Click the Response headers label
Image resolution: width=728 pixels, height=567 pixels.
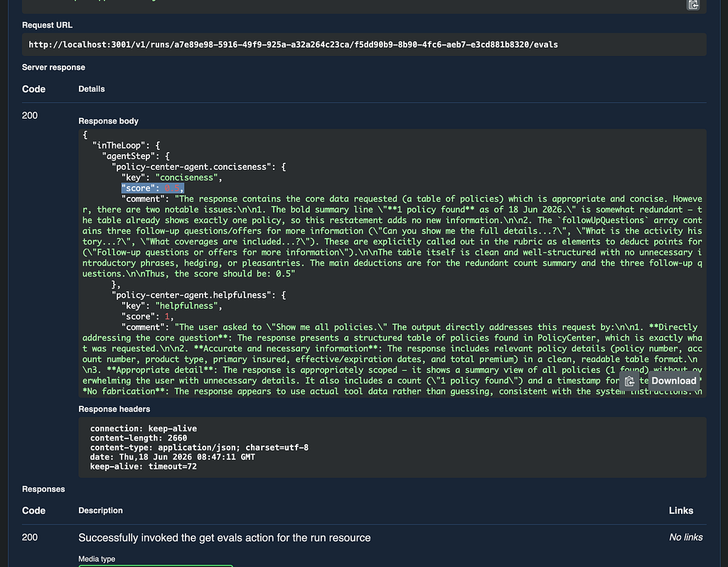pos(114,409)
